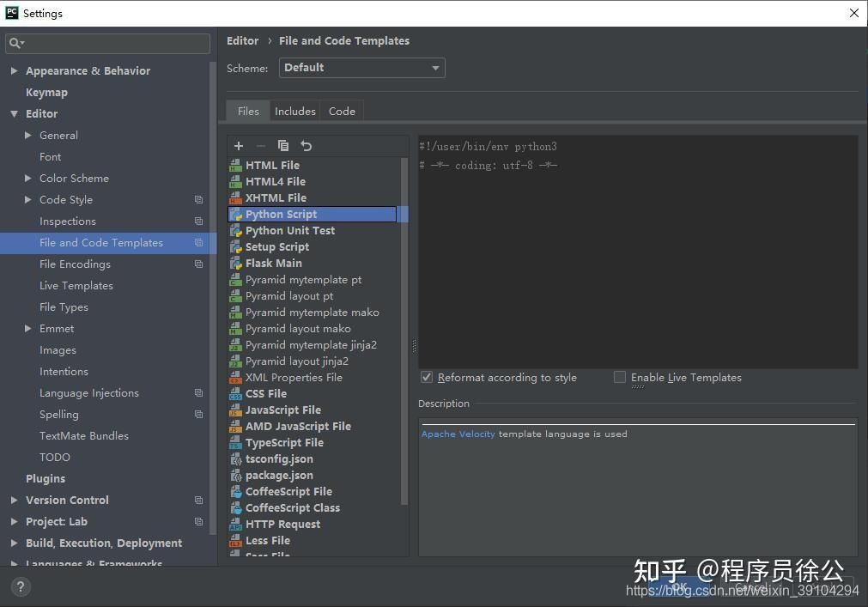Screen dimensions: 868x607
Task: Open help via the question mark icon
Action: [19, 586]
